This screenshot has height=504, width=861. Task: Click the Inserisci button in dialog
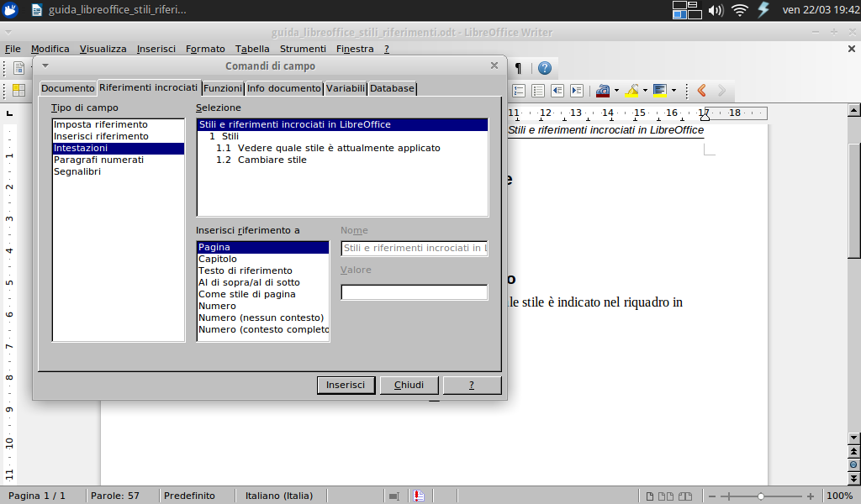(x=346, y=385)
